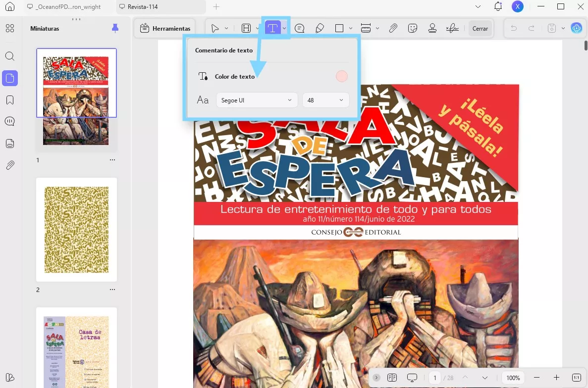Add a new document tab

216,7
